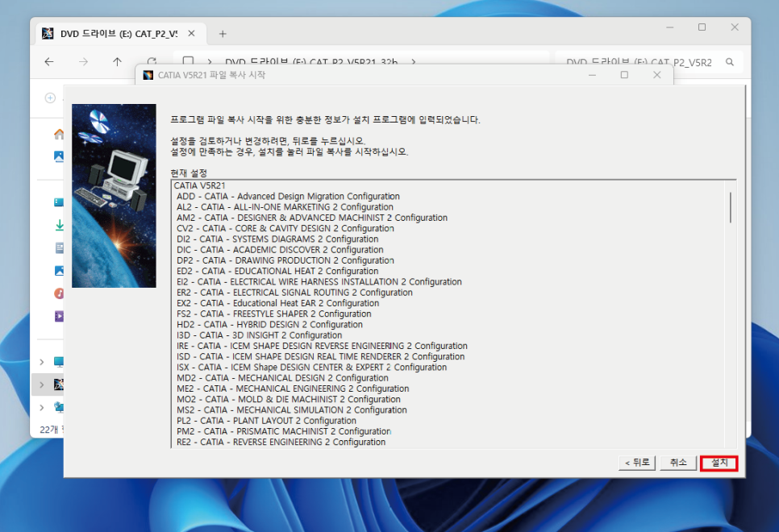This screenshot has width=779, height=532.
Task: Click the CATIA installer artwork image
Action: click(x=114, y=196)
